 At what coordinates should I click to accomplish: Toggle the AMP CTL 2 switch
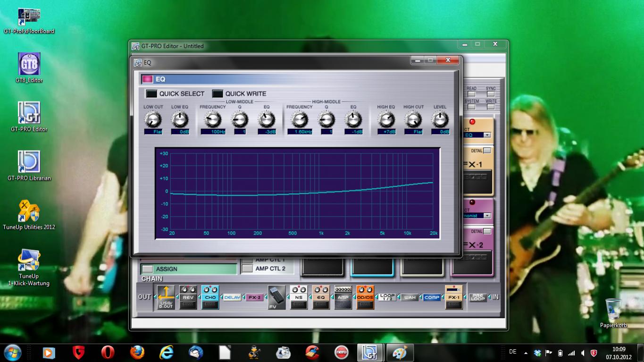(247, 269)
